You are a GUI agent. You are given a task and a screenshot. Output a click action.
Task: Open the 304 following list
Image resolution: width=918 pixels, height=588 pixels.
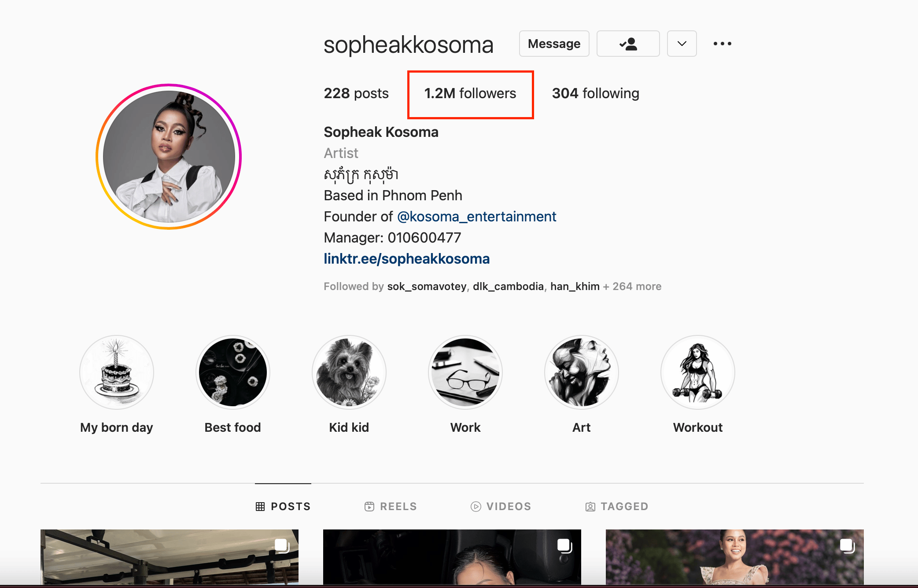point(595,94)
